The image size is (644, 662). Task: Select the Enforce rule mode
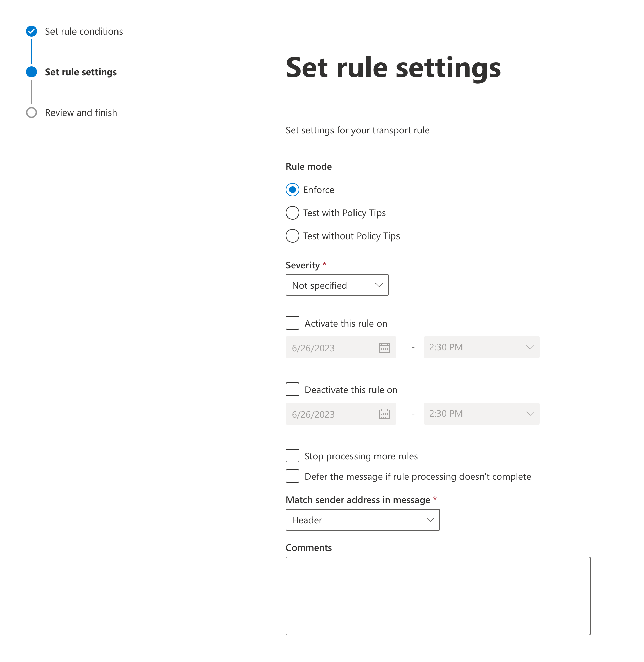point(293,190)
